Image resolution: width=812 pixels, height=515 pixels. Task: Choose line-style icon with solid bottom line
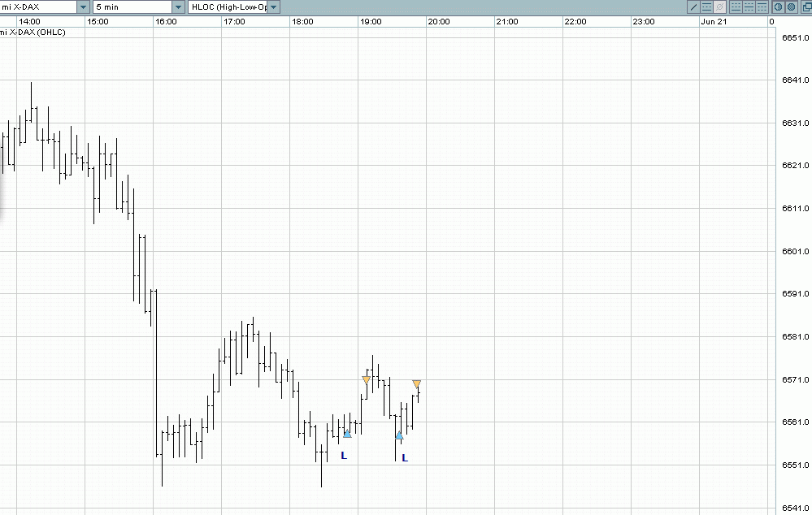tap(736, 6)
